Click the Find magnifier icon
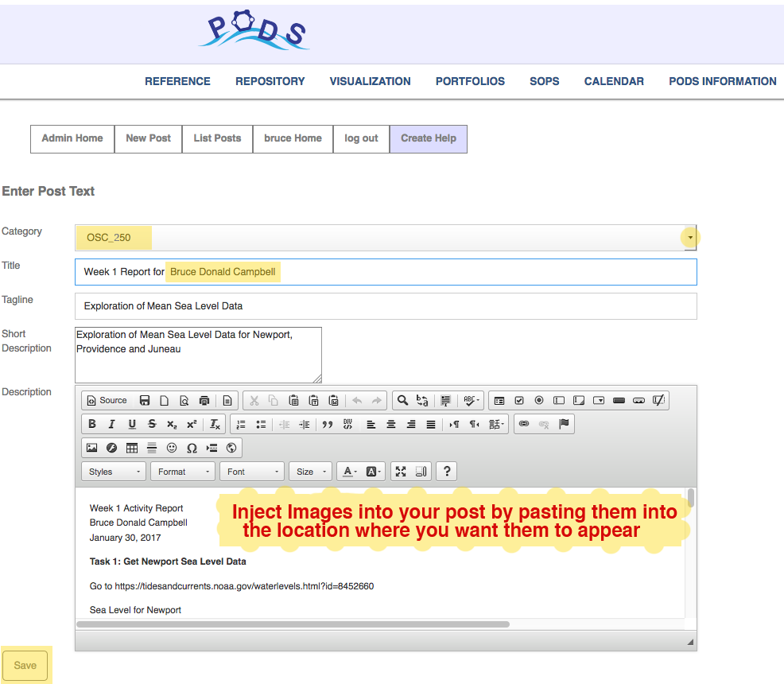The image size is (784, 684). pos(402,401)
